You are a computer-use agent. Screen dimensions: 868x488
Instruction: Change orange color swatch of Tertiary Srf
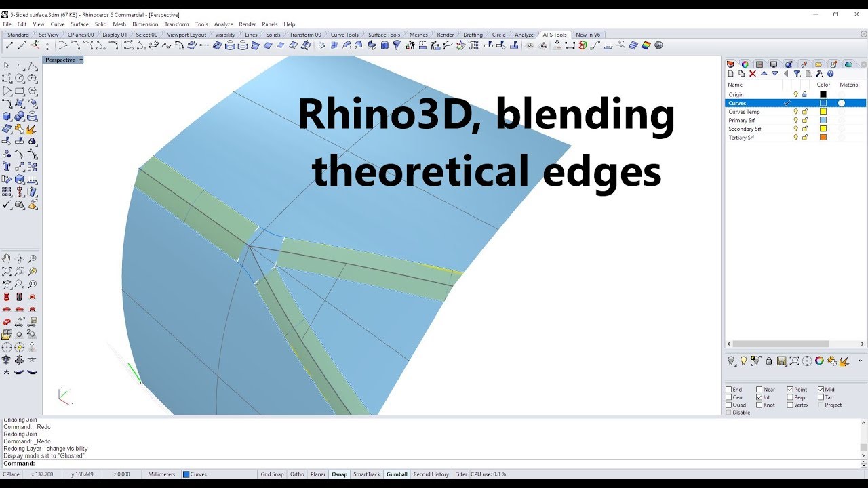pos(823,137)
